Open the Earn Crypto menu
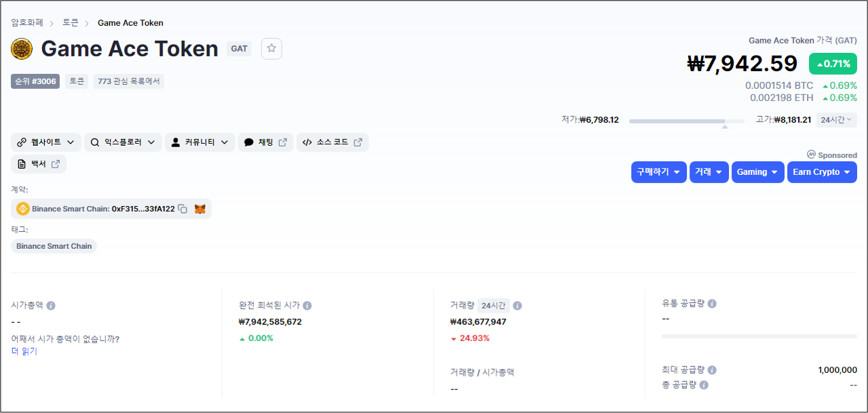 (x=821, y=172)
